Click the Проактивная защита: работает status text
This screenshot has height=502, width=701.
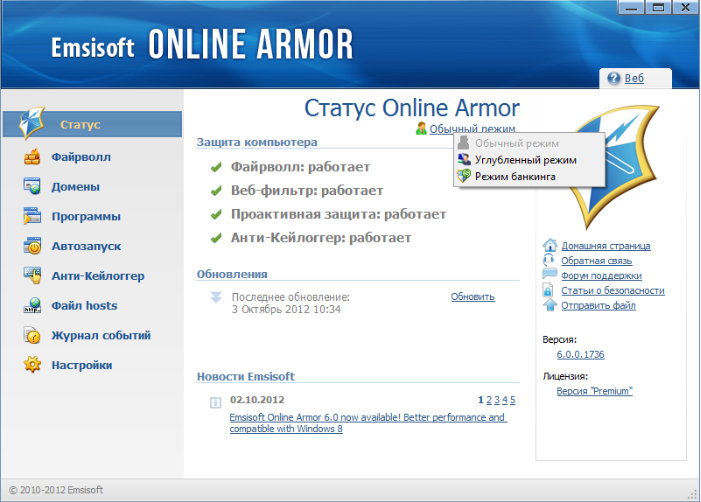(x=338, y=214)
